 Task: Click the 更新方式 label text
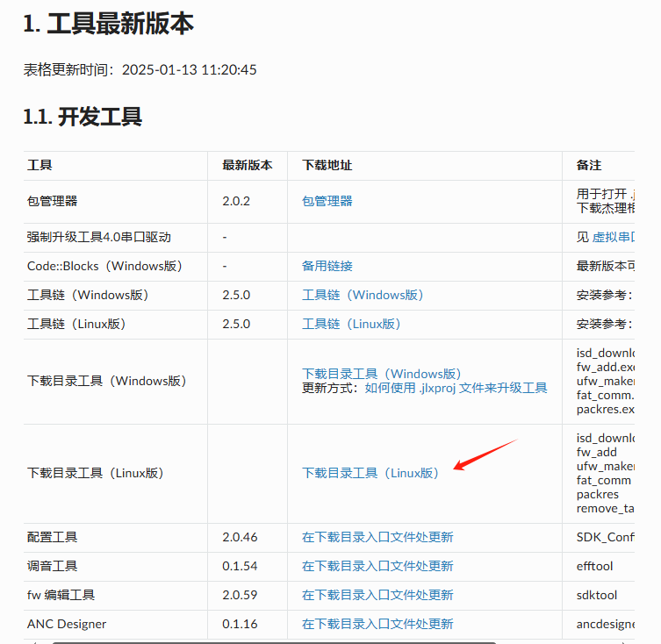(330, 388)
